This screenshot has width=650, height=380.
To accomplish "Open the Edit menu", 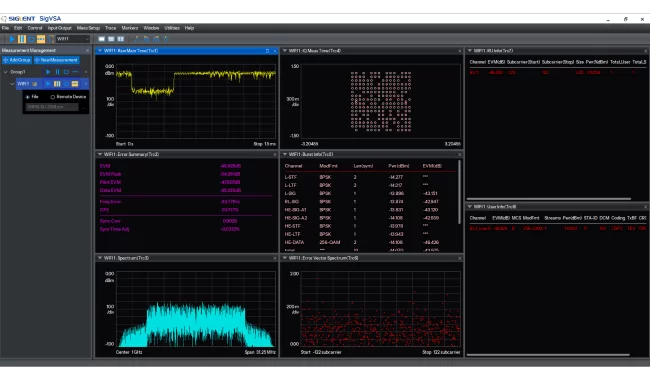I will coord(18,28).
